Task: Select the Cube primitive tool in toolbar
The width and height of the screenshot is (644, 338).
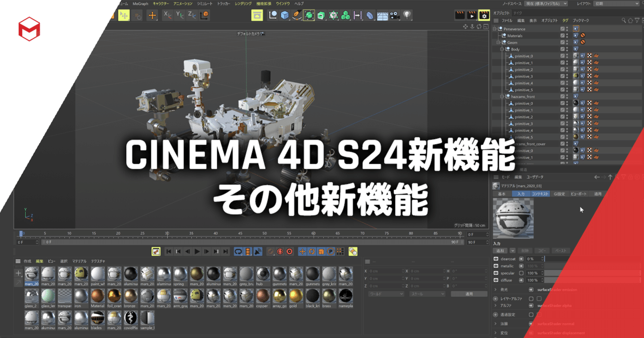Action: pyautogui.click(x=284, y=15)
